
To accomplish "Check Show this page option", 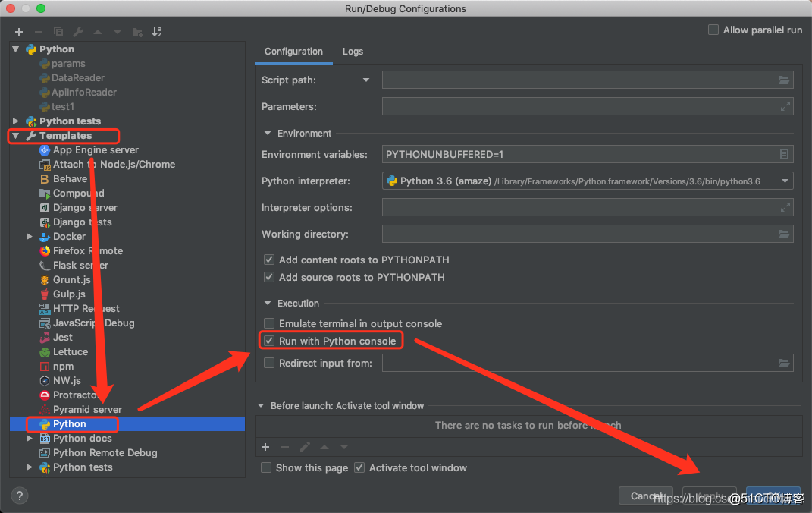I will tap(265, 468).
